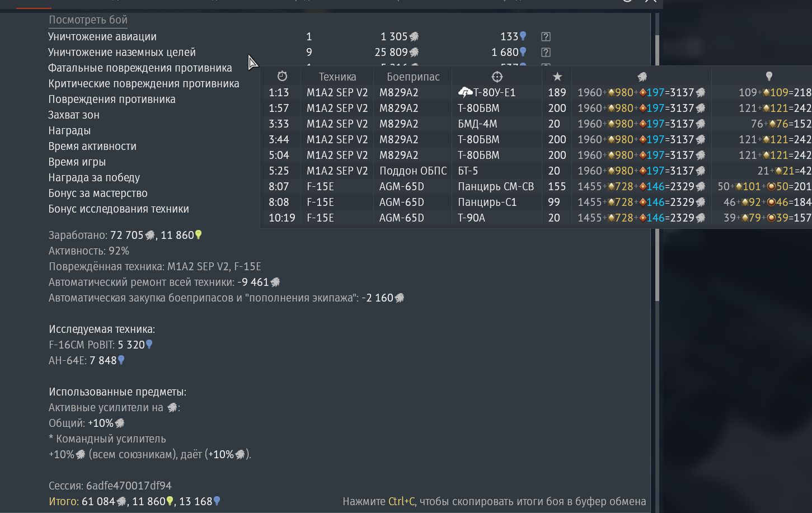Click the vertical scrollbar of results panel
This screenshot has width=812, height=513.
click(658, 168)
